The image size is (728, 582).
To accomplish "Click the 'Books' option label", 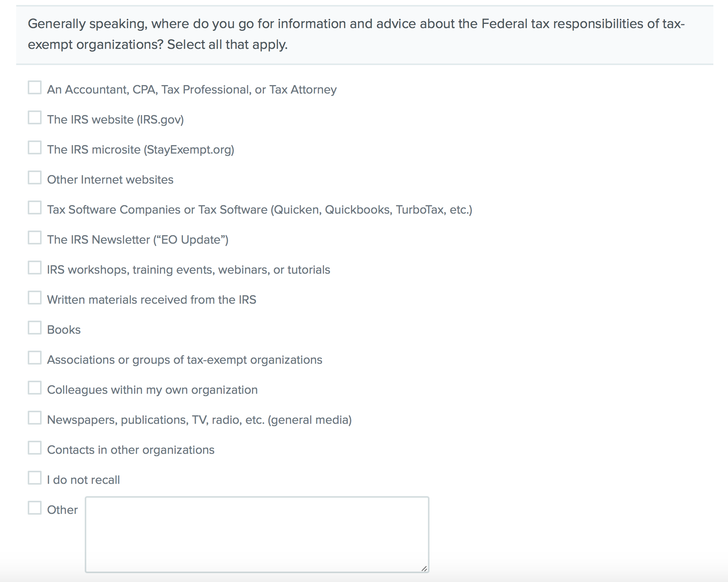I will click(64, 330).
